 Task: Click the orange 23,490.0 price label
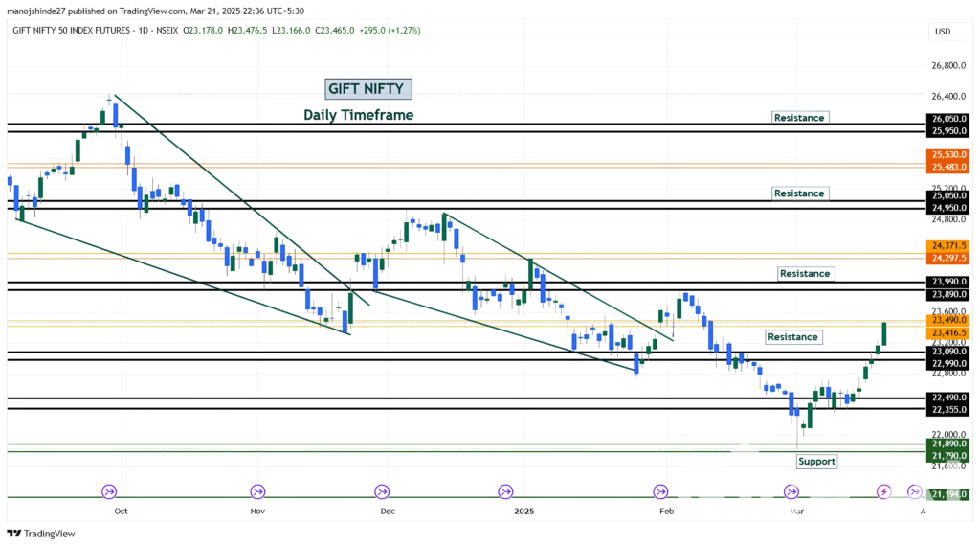point(948,320)
